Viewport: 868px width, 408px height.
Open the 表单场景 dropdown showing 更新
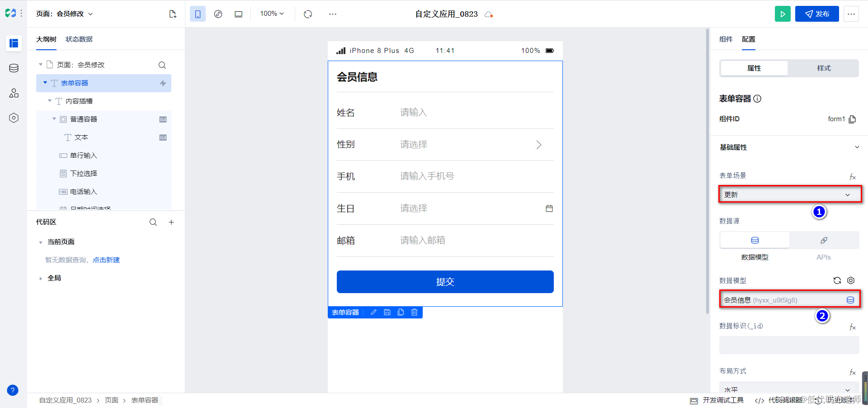(789, 195)
